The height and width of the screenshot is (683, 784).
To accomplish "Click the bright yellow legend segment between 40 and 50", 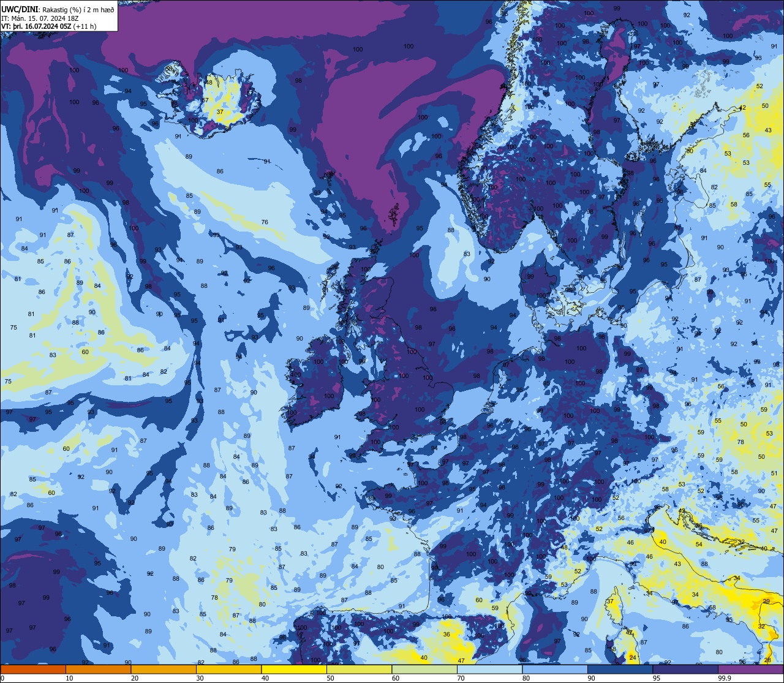I will [293, 669].
